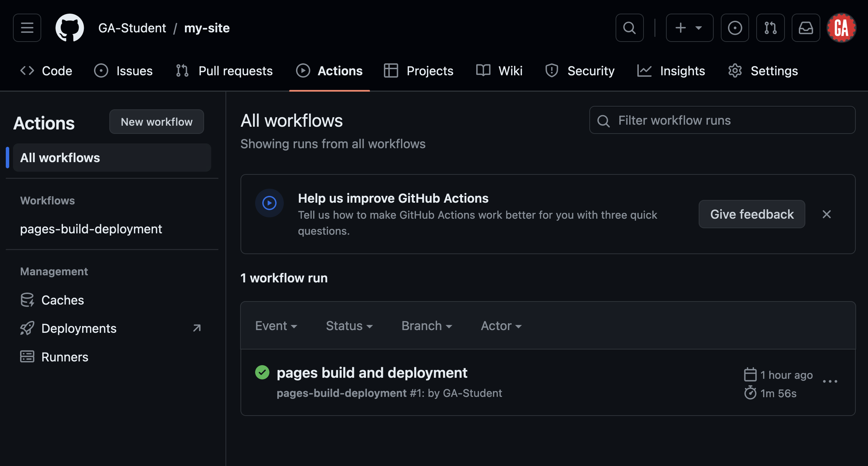
Task: Open your issues via the header icon
Action: (x=735, y=28)
